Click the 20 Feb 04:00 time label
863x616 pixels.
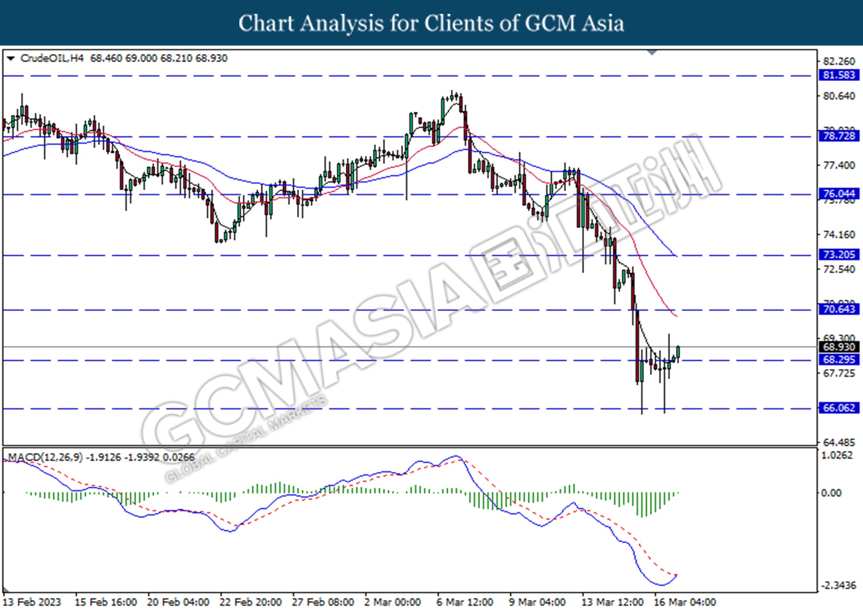click(178, 602)
